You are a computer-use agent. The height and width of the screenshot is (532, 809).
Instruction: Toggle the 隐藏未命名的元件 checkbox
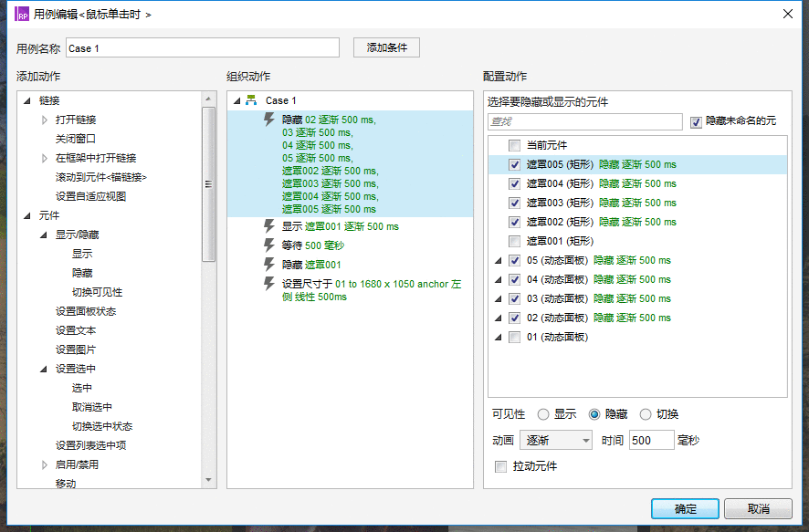coord(696,122)
